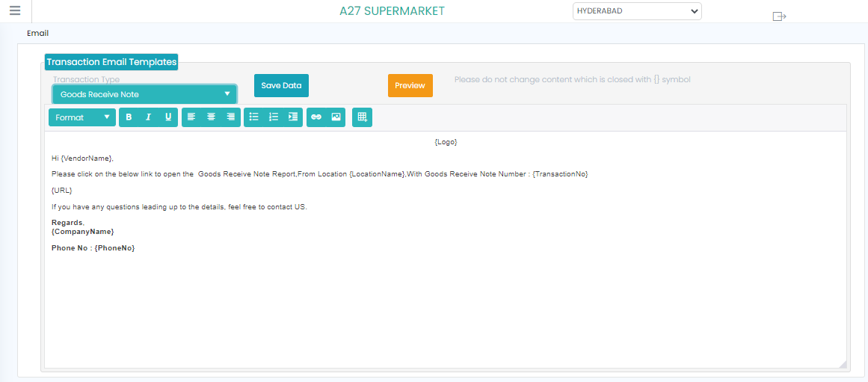The width and height of the screenshot is (868, 382).
Task: Toggle underline formatting in editor toolbar
Action: (168, 117)
